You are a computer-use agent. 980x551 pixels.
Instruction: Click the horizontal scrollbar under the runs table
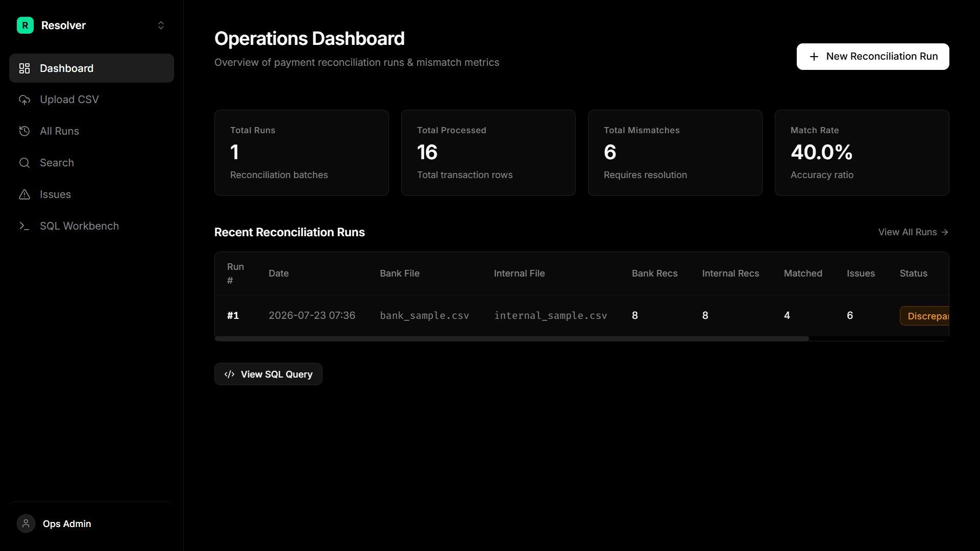point(512,339)
